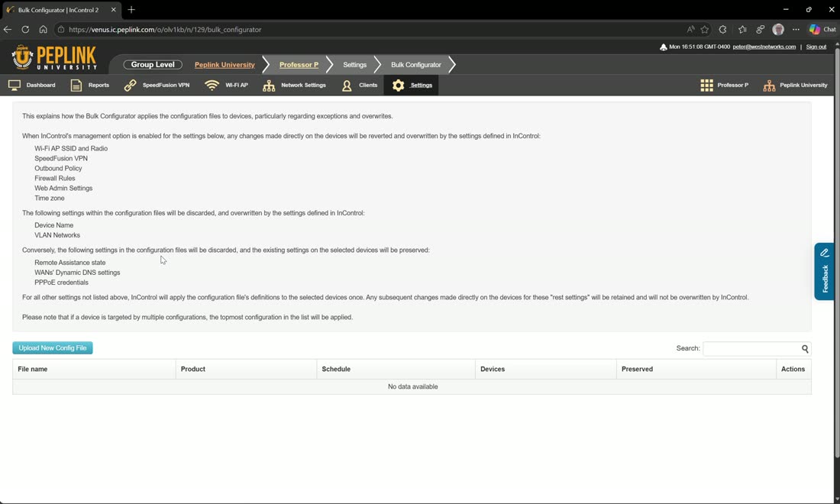Image resolution: width=840 pixels, height=504 pixels.
Task: Open the Wi-Fi AP signal icon
Action: pyautogui.click(x=212, y=86)
